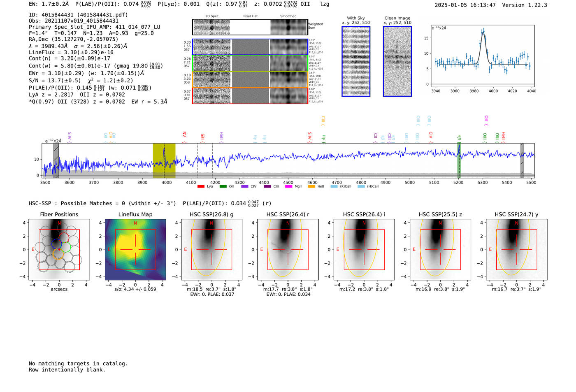Click the ID: 4015844431 line

pos(78,15)
